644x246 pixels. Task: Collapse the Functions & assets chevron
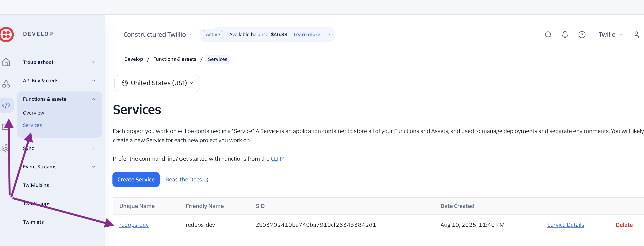pos(94,99)
